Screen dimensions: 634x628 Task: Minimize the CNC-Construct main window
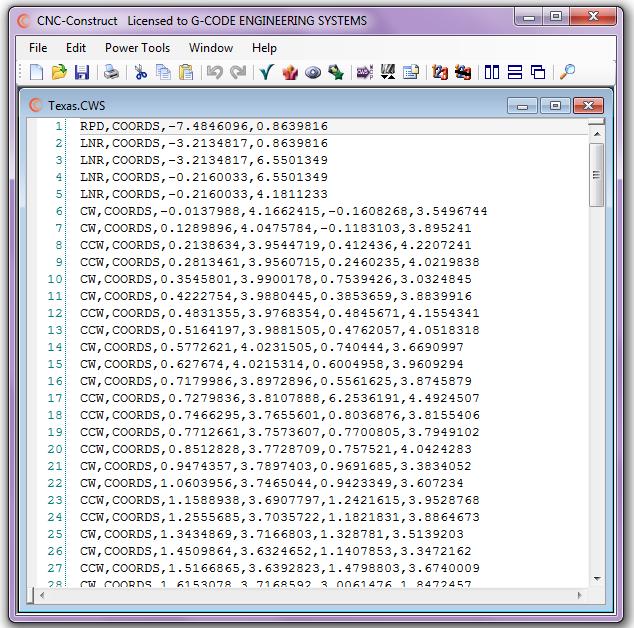(529, 17)
